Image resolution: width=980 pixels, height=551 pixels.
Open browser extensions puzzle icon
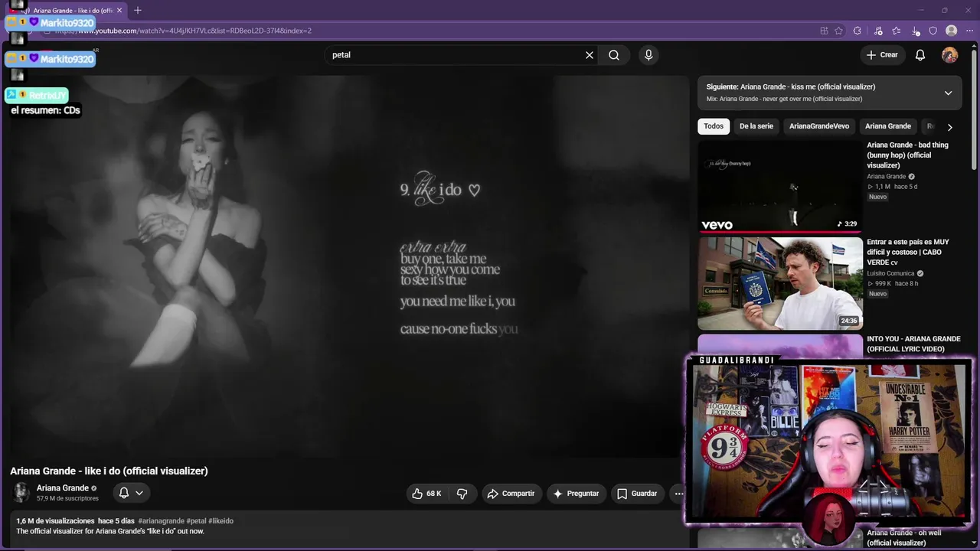click(x=857, y=31)
